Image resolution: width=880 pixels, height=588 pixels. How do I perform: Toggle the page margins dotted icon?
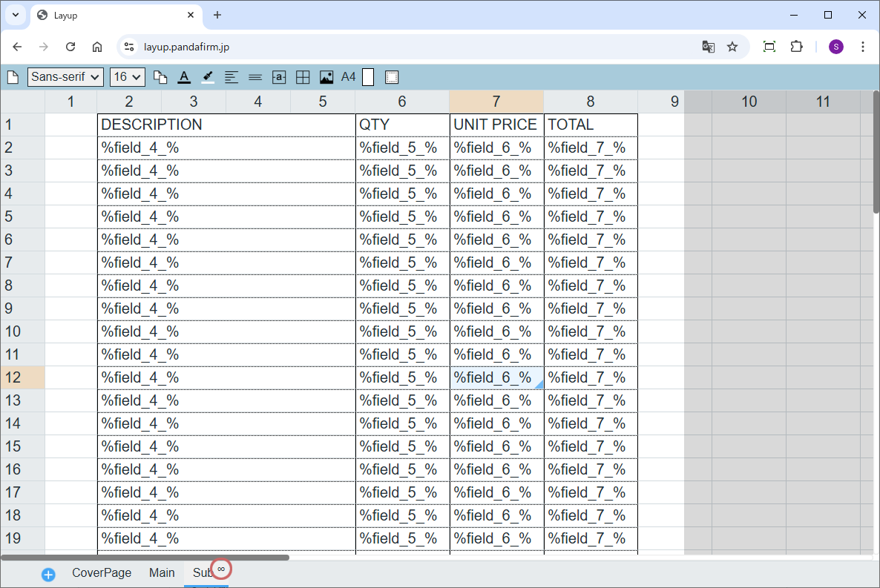click(392, 77)
